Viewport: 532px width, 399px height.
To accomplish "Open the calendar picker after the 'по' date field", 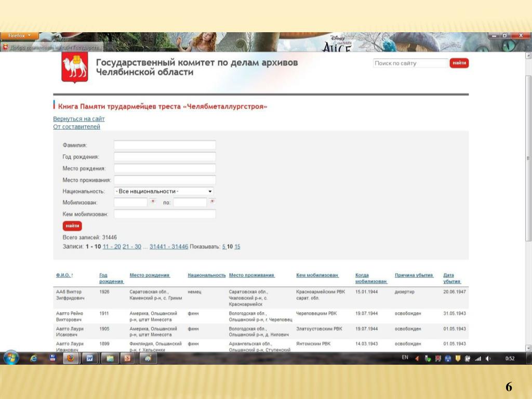I will 212,202.
